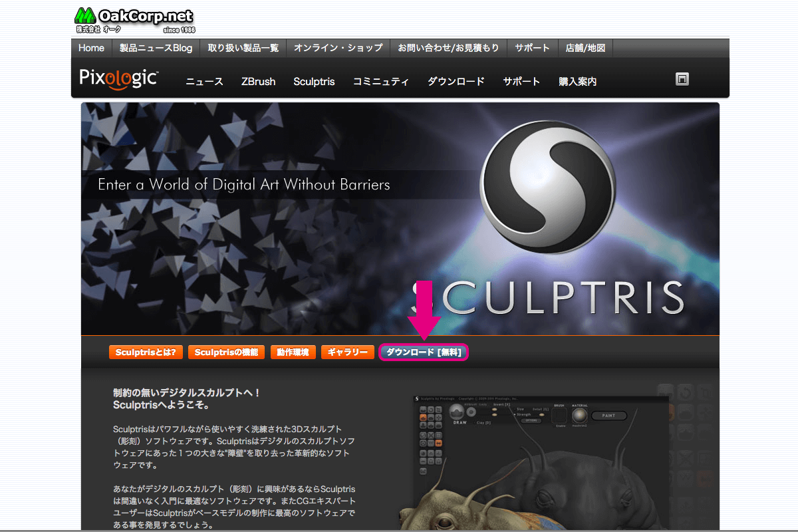The image size is (798, 532).
Task: Open the ギャラリー button
Action: [x=347, y=352]
